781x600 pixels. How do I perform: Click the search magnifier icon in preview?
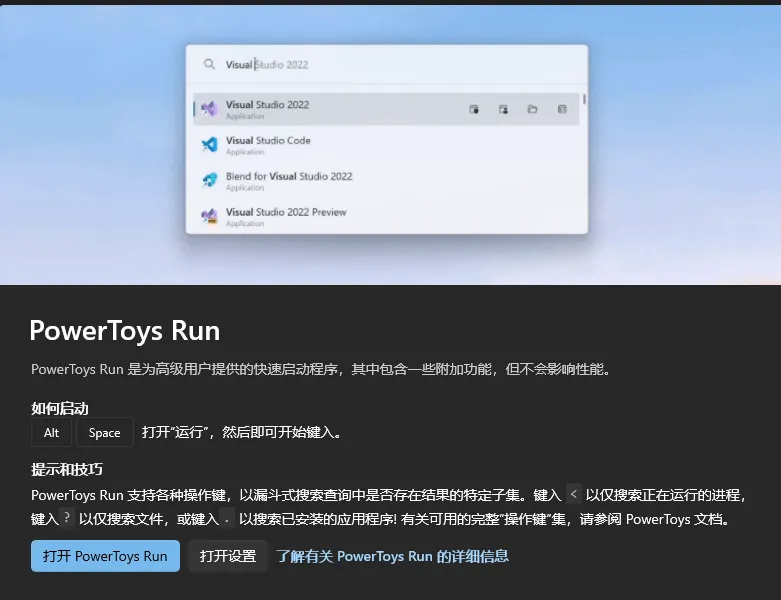pos(209,64)
